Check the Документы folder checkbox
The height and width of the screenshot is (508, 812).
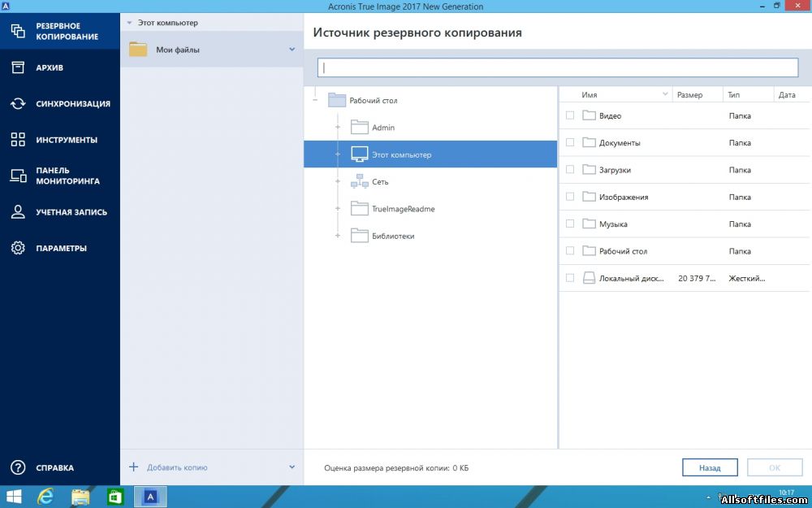(570, 143)
